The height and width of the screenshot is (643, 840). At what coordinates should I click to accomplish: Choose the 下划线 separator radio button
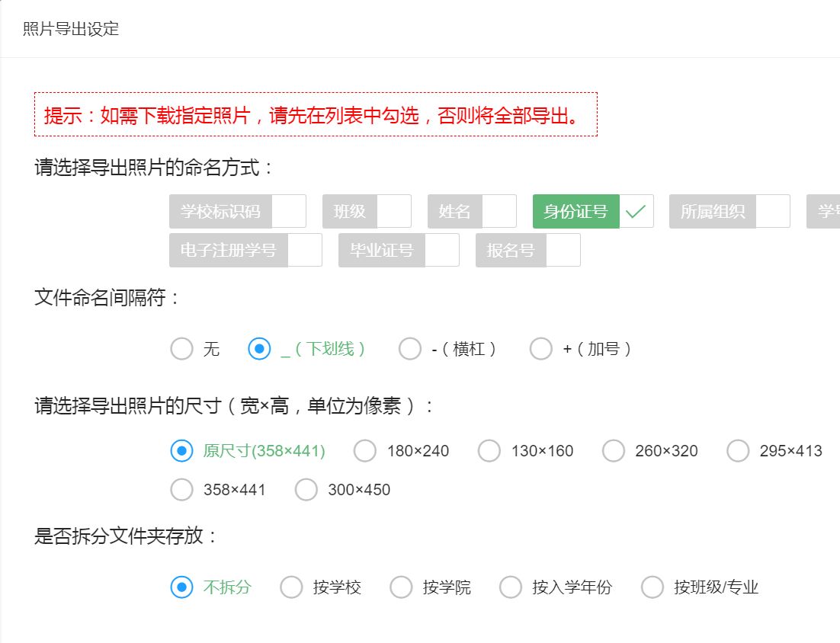260,349
